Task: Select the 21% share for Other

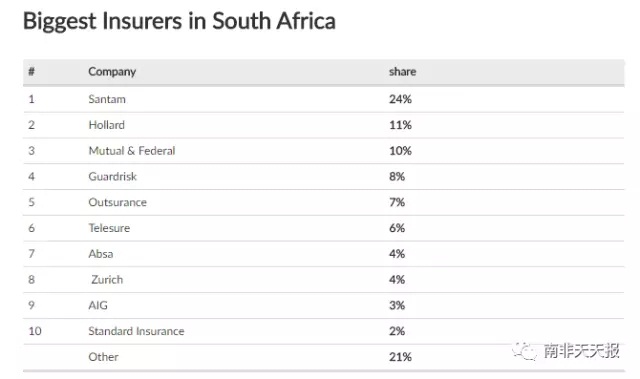Action: coord(400,357)
